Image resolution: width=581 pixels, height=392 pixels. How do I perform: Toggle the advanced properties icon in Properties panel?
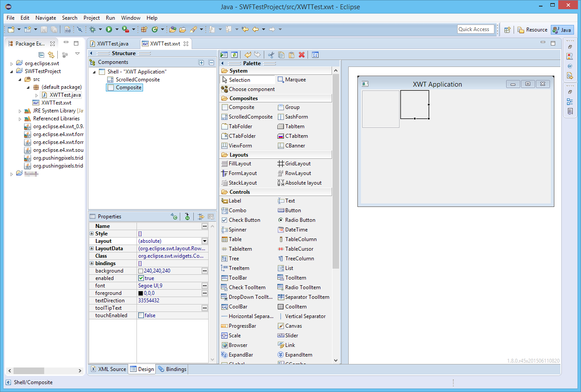coord(201,217)
